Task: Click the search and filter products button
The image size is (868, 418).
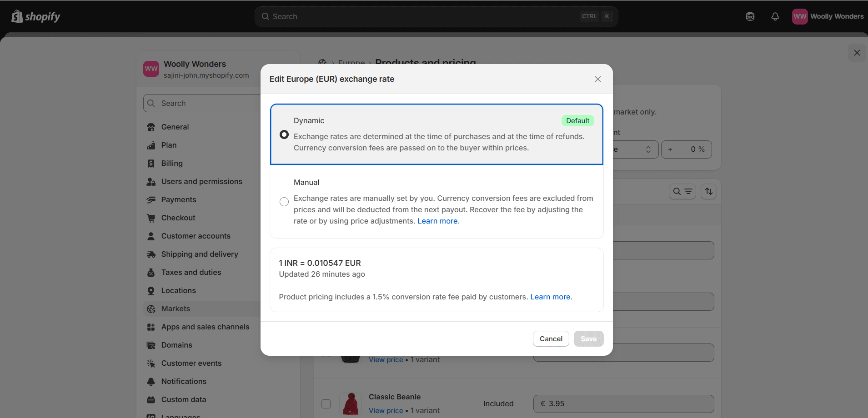Action: click(682, 191)
